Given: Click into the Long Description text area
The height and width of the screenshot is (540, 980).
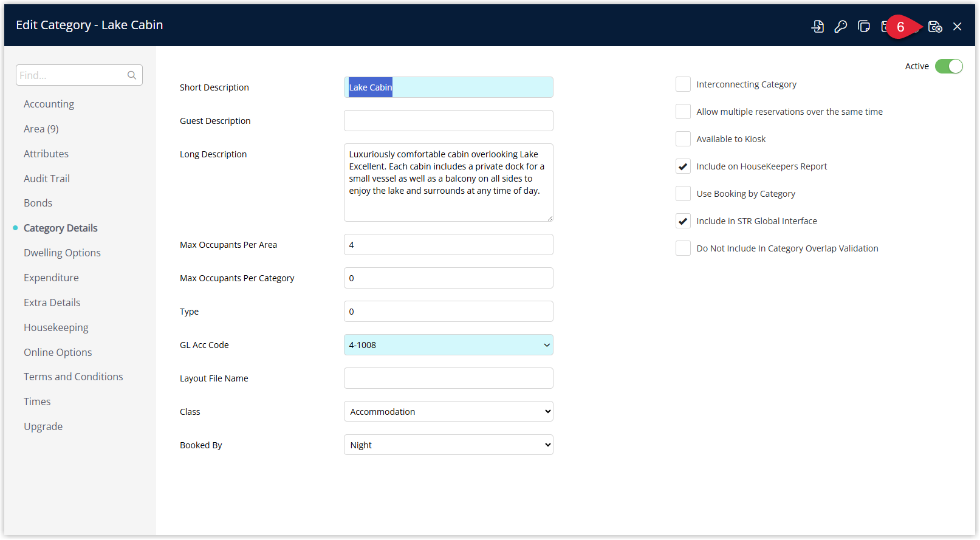Looking at the screenshot, I should pyautogui.click(x=448, y=182).
